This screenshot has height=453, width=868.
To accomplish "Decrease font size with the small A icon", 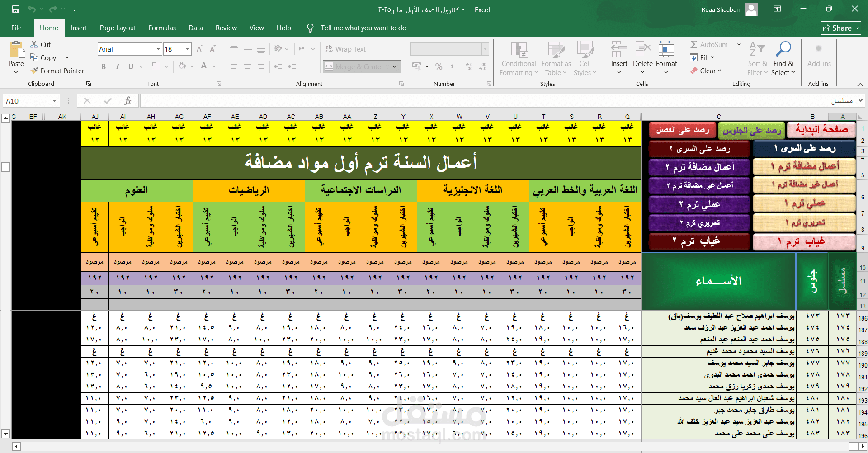I will [212, 49].
